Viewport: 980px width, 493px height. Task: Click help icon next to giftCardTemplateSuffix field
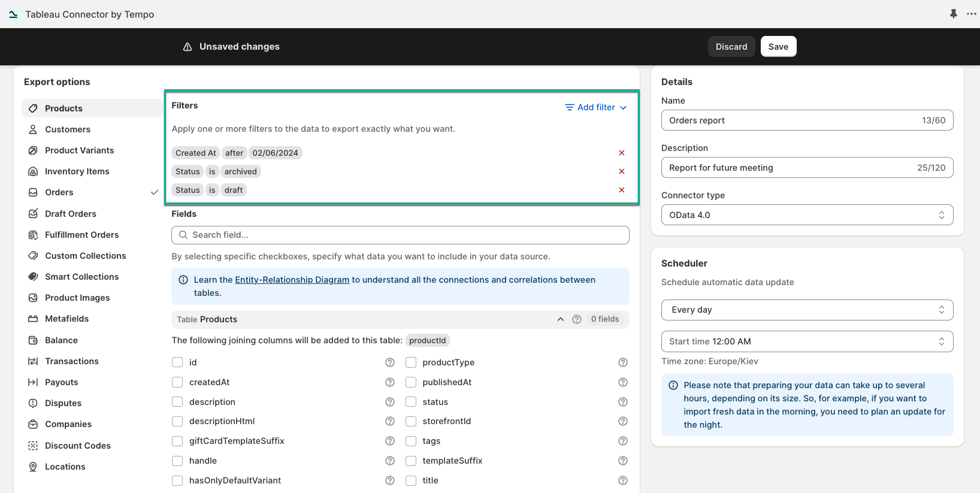(x=390, y=441)
